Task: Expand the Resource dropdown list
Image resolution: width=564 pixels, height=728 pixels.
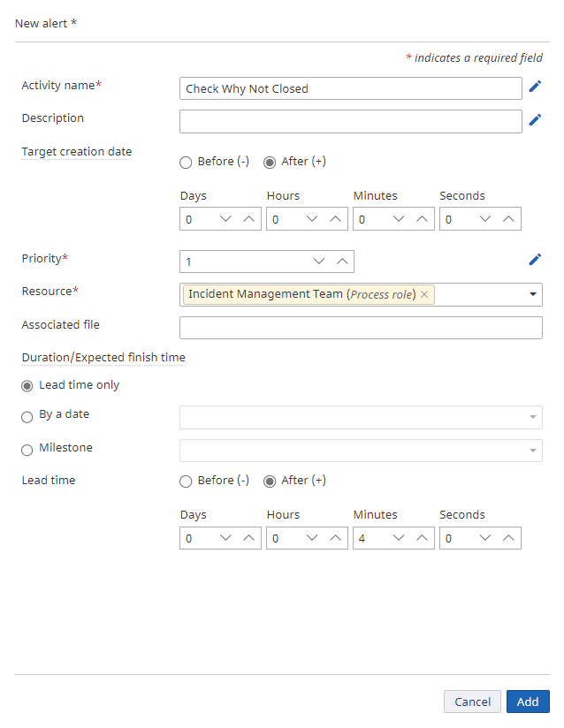Action: click(x=533, y=293)
